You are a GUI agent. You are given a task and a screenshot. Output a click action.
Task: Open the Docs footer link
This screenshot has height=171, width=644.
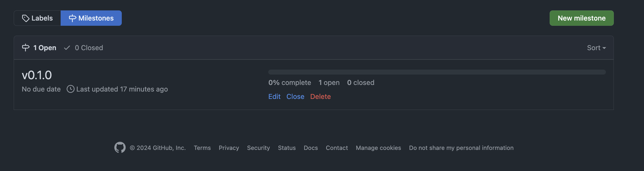(311, 148)
